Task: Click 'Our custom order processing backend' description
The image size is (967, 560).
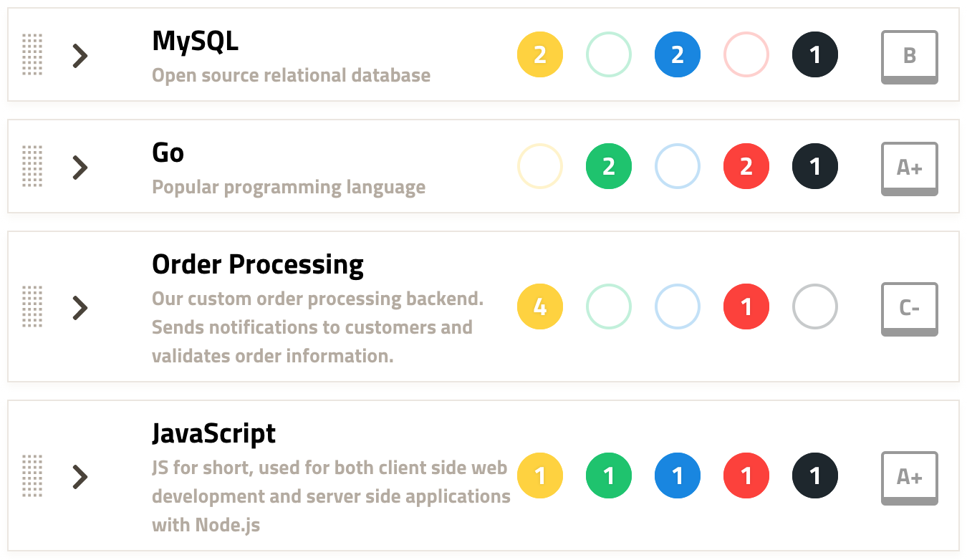Action: tap(318, 327)
